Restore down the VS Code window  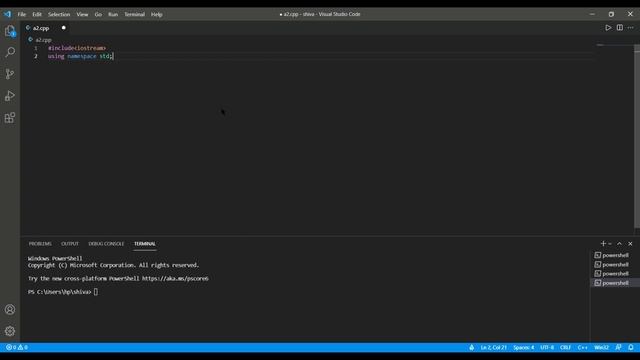[611, 14]
